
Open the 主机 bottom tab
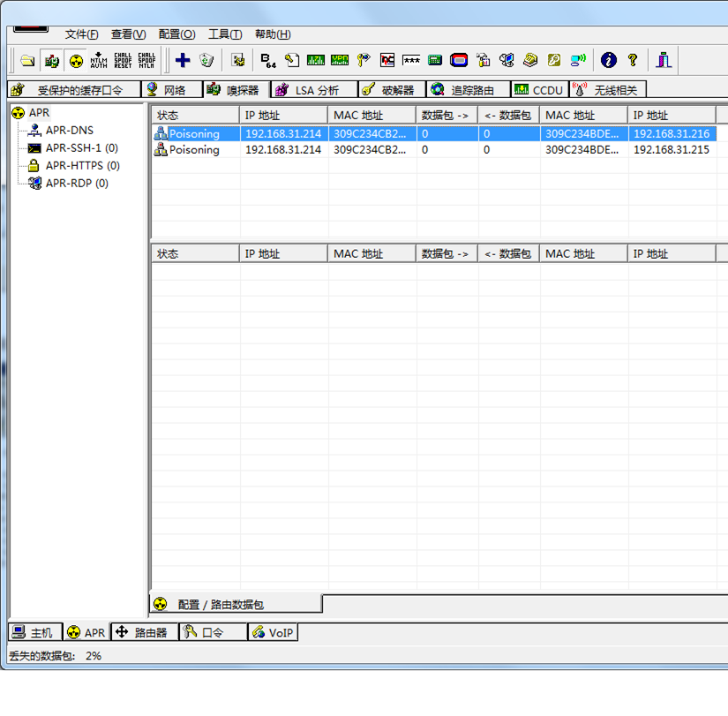34,633
